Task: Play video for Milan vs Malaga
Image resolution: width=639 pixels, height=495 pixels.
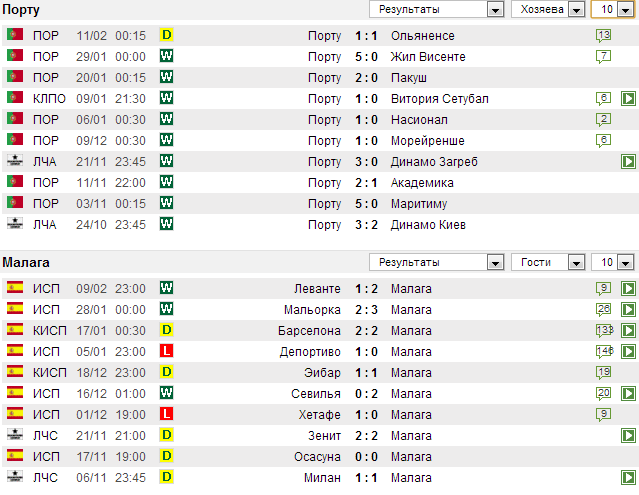Action: click(x=628, y=477)
